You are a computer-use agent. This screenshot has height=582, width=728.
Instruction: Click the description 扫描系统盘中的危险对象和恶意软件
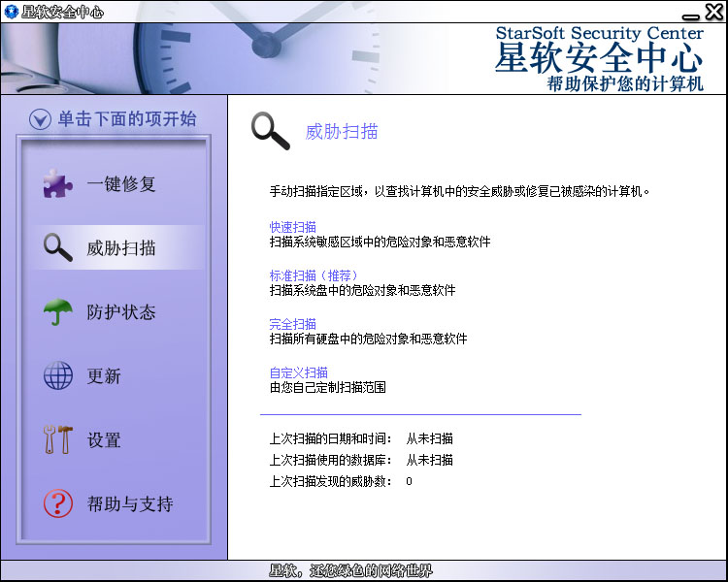coord(362,291)
